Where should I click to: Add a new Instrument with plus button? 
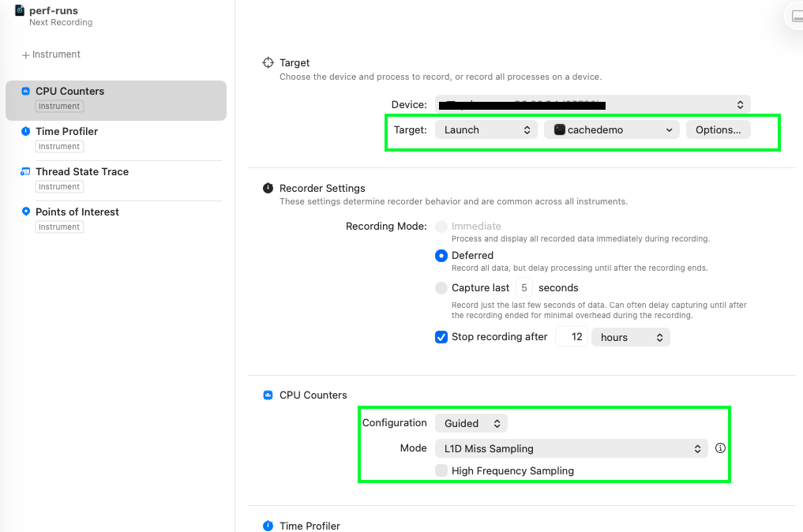pos(51,54)
